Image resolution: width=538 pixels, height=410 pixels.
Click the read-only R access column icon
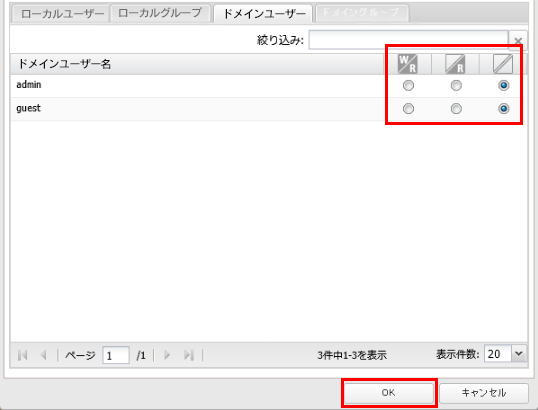pos(455,64)
